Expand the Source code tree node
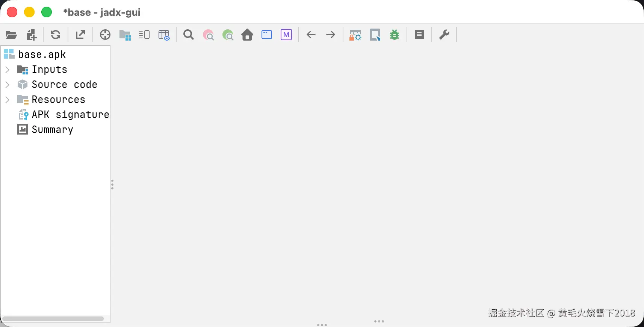The width and height of the screenshot is (644, 327). point(7,85)
